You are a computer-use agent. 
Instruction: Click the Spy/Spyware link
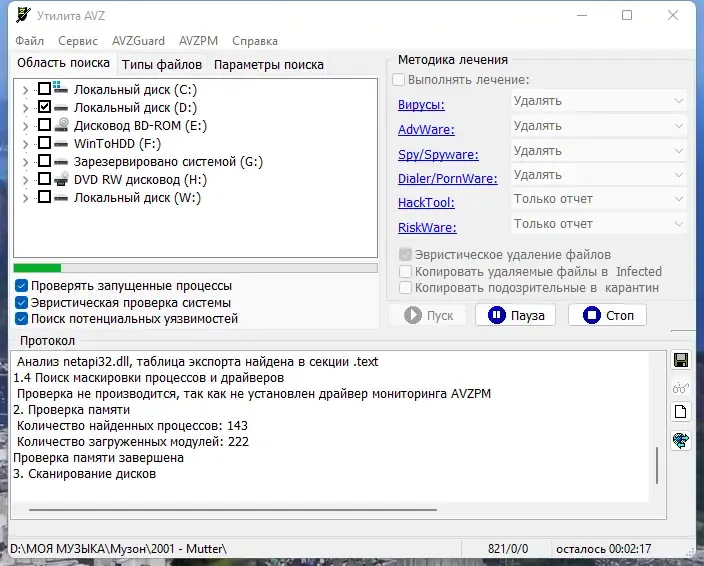click(x=438, y=154)
